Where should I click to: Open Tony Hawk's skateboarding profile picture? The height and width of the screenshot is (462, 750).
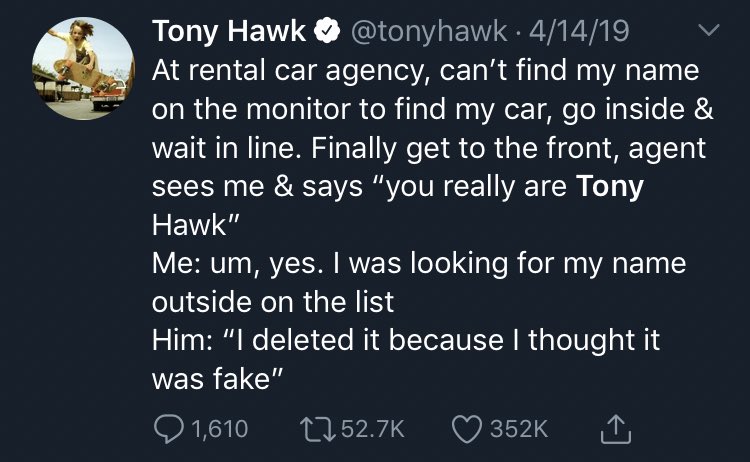(83, 69)
